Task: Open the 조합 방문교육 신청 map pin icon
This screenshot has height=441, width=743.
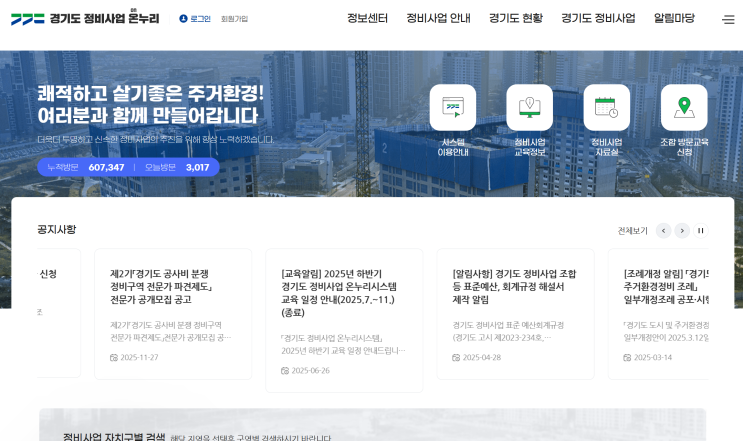Action: coord(684,108)
